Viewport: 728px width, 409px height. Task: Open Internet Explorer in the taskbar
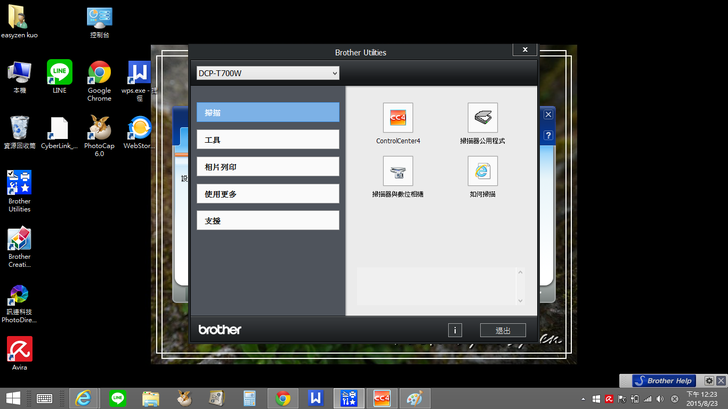[x=83, y=398]
